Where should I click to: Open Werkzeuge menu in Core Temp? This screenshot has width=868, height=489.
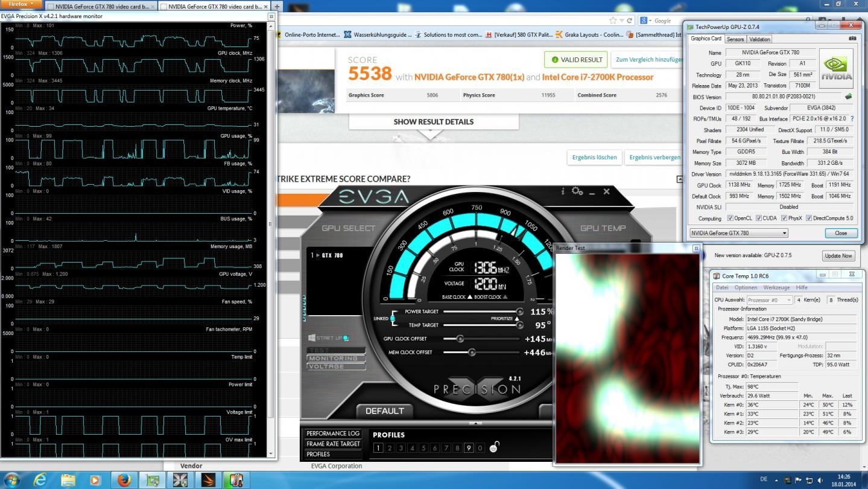[x=776, y=287]
